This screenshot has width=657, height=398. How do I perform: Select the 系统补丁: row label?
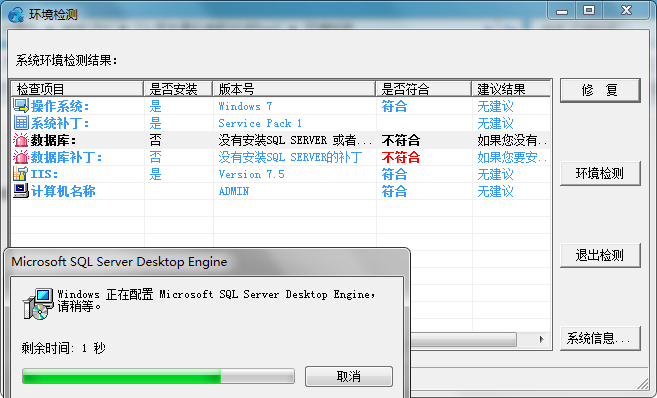(59, 123)
